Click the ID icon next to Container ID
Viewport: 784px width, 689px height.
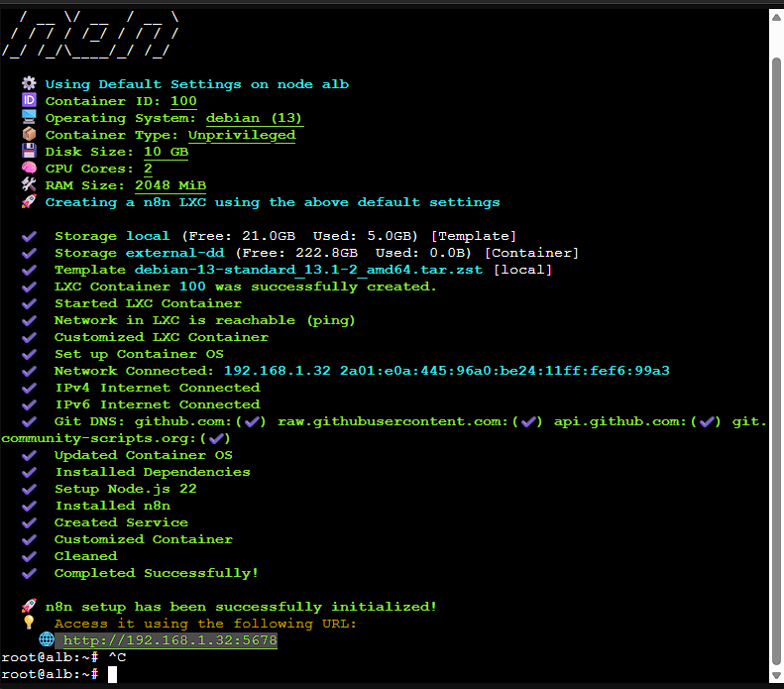pyautogui.click(x=29, y=101)
